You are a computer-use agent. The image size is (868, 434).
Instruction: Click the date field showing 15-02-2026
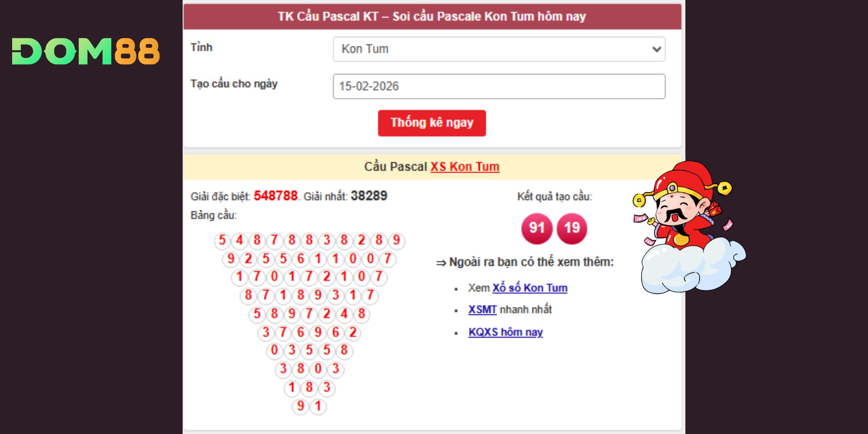tap(499, 86)
